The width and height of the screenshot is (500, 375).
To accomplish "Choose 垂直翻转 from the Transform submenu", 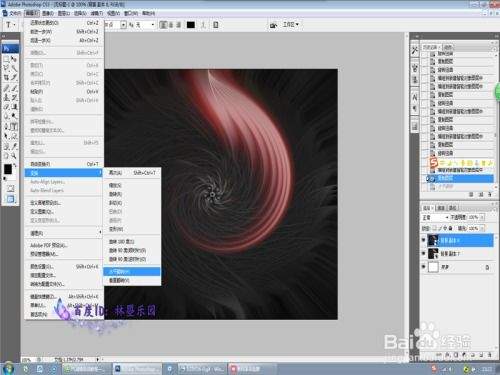I will click(x=132, y=281).
